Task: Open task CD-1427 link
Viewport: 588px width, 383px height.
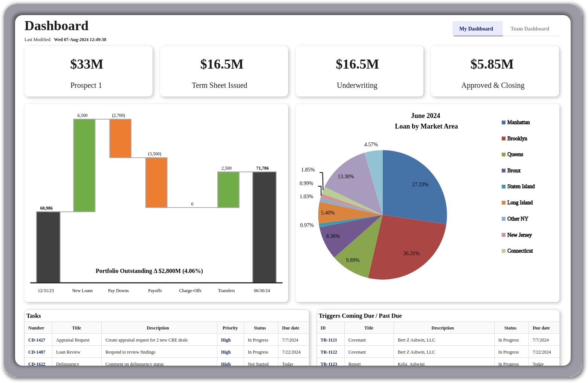Action: (x=37, y=340)
